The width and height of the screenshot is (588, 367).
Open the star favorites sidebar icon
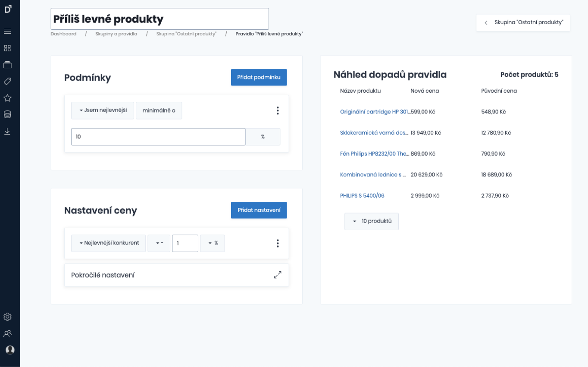pos(7,98)
